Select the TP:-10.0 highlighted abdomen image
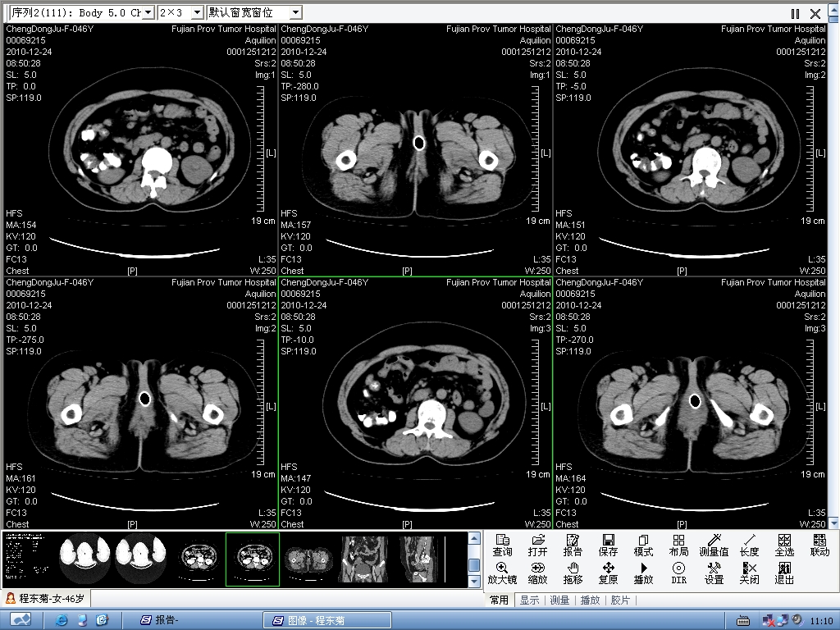The image size is (840, 630). tap(416, 403)
